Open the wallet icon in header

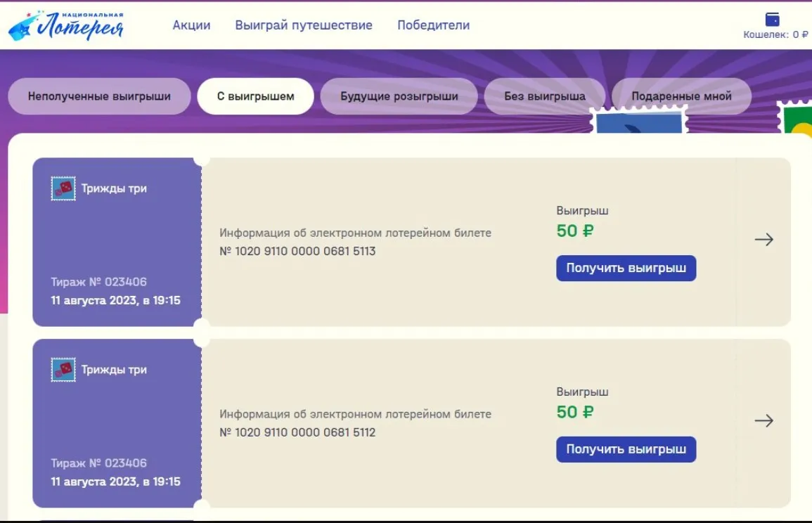[772, 20]
